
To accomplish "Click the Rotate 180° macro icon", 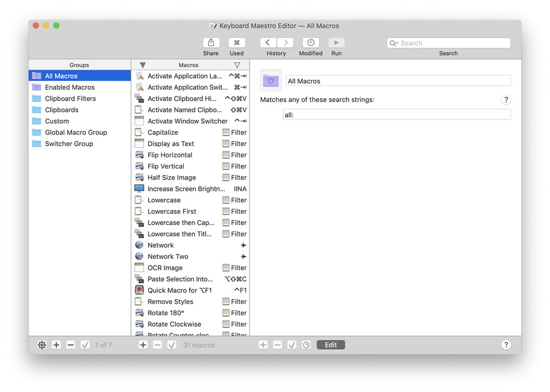I will 139,313.
